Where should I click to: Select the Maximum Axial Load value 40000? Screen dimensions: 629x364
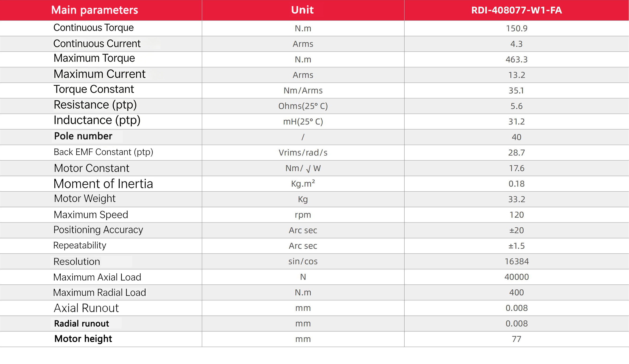(516, 277)
